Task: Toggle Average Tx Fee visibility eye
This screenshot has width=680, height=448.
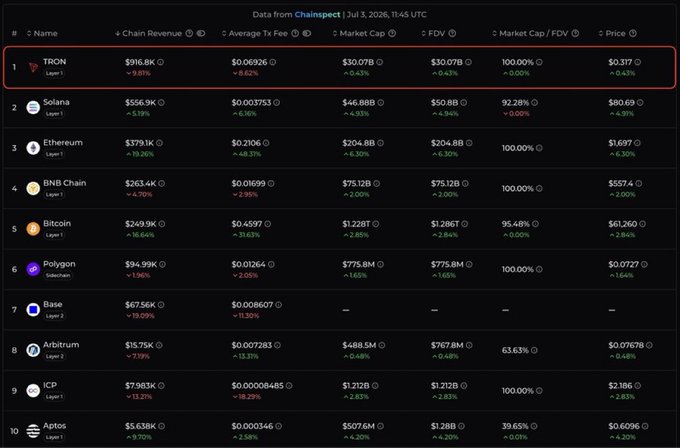Action: click(307, 33)
